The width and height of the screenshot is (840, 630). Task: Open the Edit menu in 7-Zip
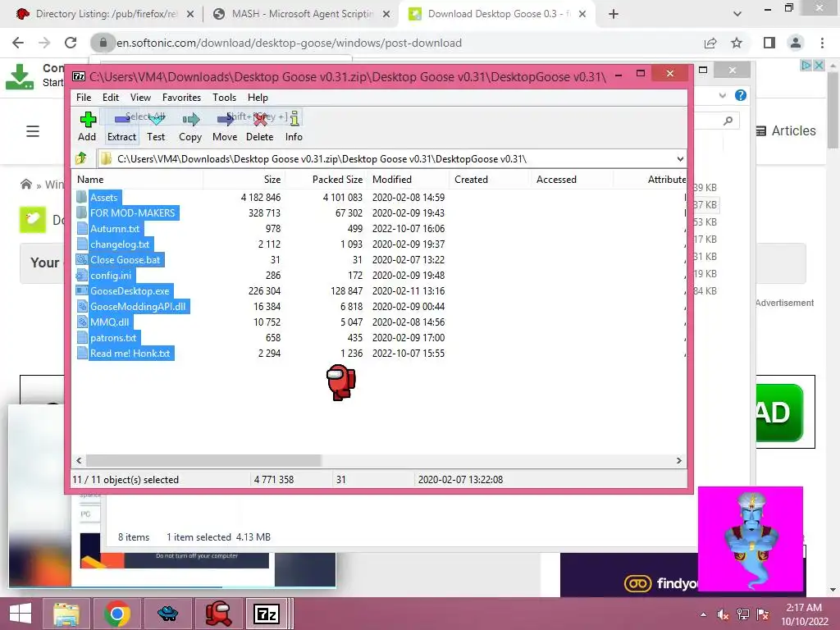click(111, 98)
